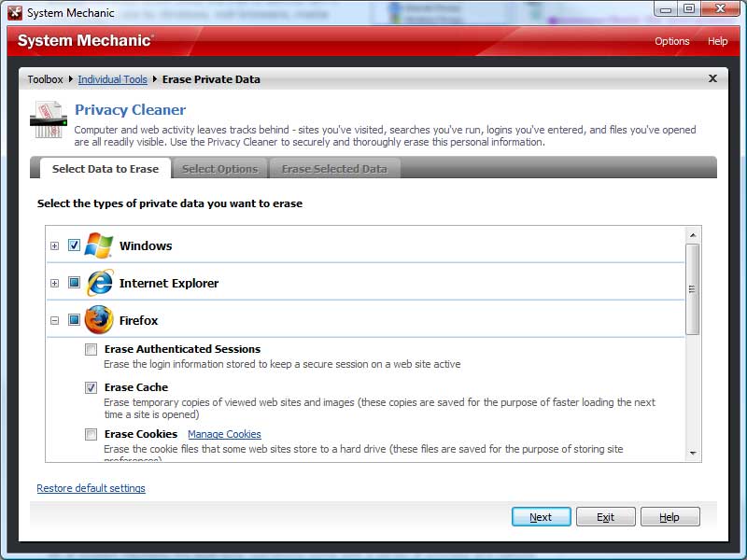
Task: Expand the Internet Explorer category tree
Action: (x=55, y=283)
